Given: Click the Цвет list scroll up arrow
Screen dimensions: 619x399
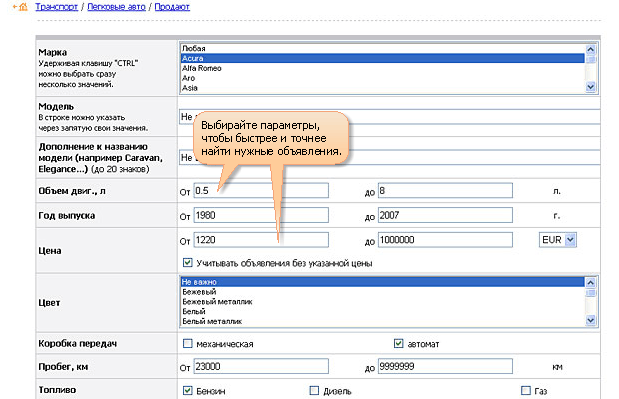Looking at the screenshot, I should pyautogui.click(x=591, y=283).
